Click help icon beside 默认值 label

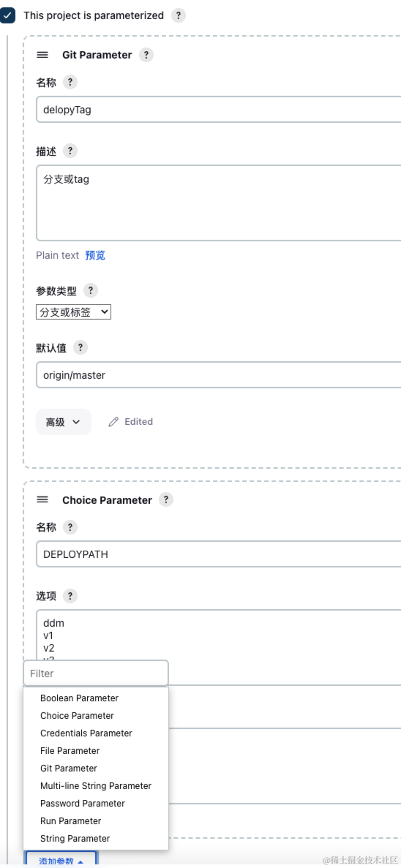[80, 347]
